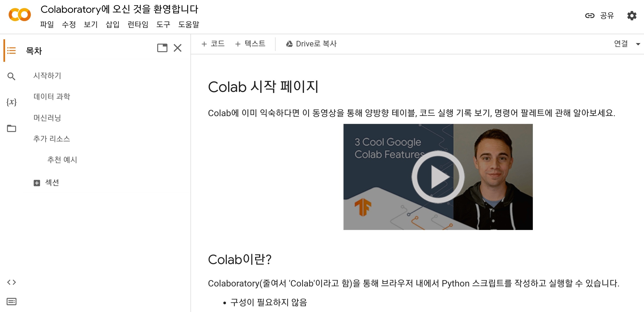The width and height of the screenshot is (644, 312).
Task: Pop out table of contents into tab
Action: 162,48
